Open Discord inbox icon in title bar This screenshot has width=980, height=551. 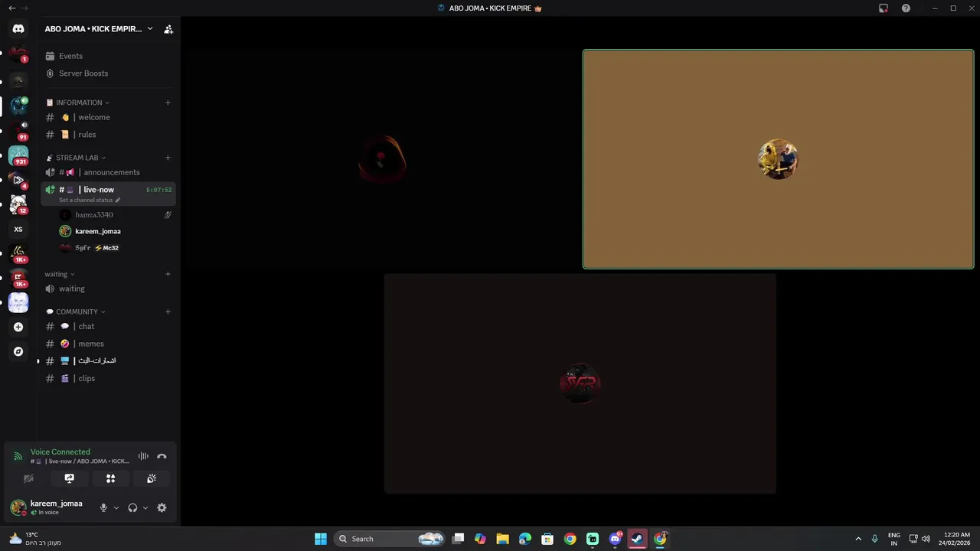coord(884,8)
